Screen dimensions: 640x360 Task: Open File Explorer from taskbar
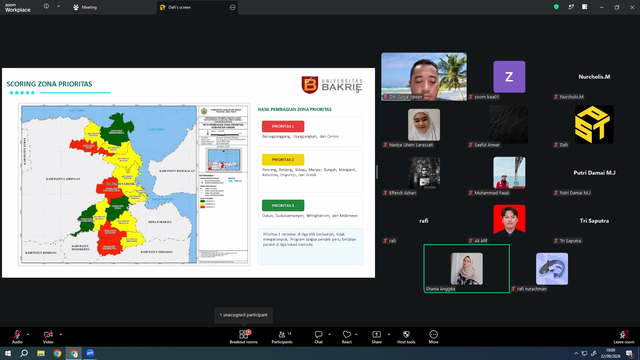(41, 353)
